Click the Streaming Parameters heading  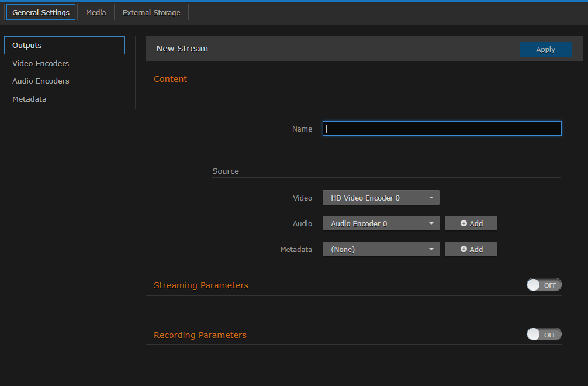201,285
